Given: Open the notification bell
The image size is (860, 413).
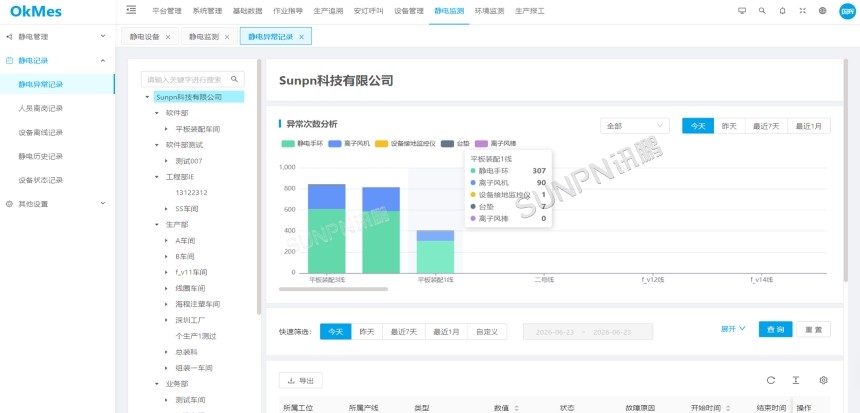Looking at the screenshot, I should (782, 10).
